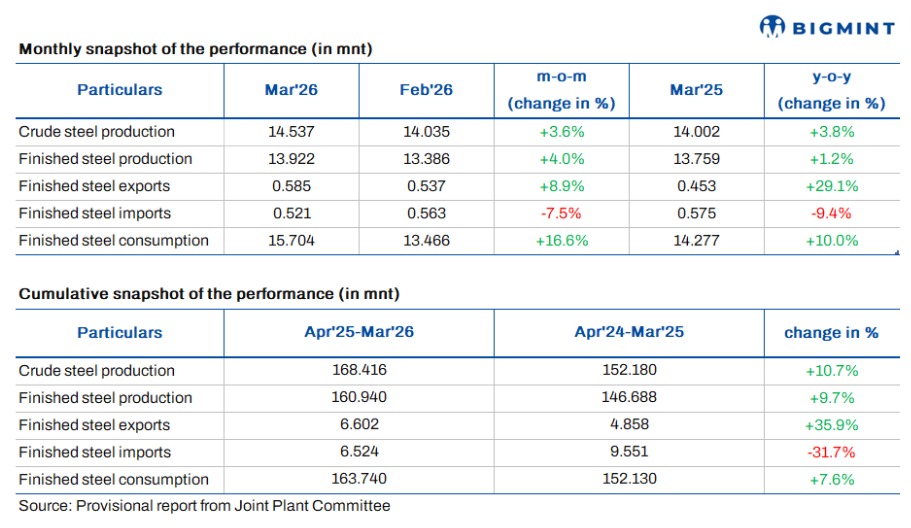
Task: Click the 168.416 cumulative crude steel value
Action: pyautogui.click(x=359, y=371)
